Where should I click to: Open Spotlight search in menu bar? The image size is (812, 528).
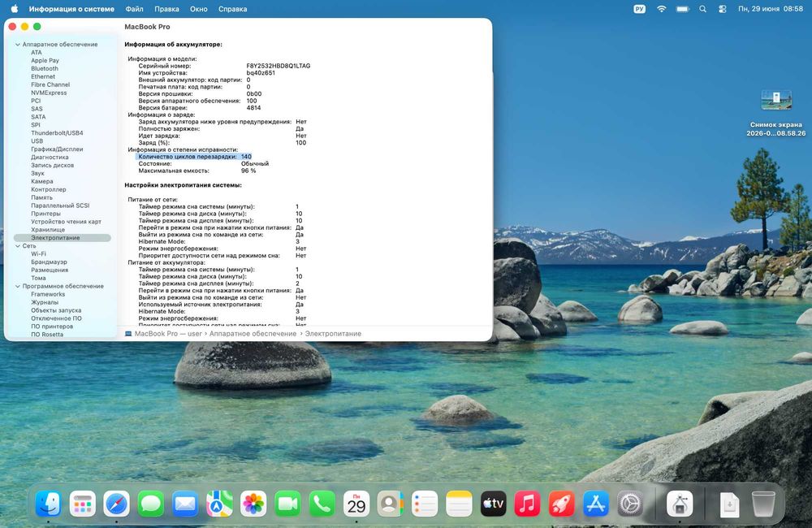click(702, 9)
